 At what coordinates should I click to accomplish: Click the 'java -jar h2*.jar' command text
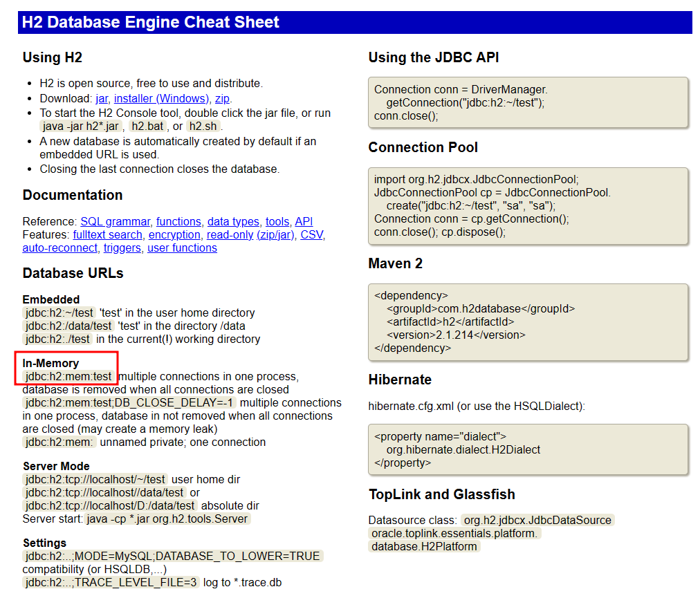81,127
